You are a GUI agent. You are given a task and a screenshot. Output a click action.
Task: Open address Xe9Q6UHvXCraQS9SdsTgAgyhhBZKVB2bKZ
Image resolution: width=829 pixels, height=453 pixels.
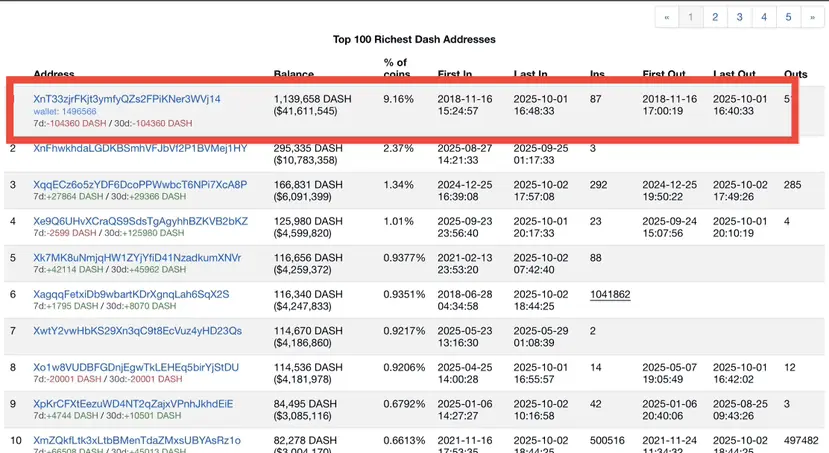pyautogui.click(x=141, y=221)
